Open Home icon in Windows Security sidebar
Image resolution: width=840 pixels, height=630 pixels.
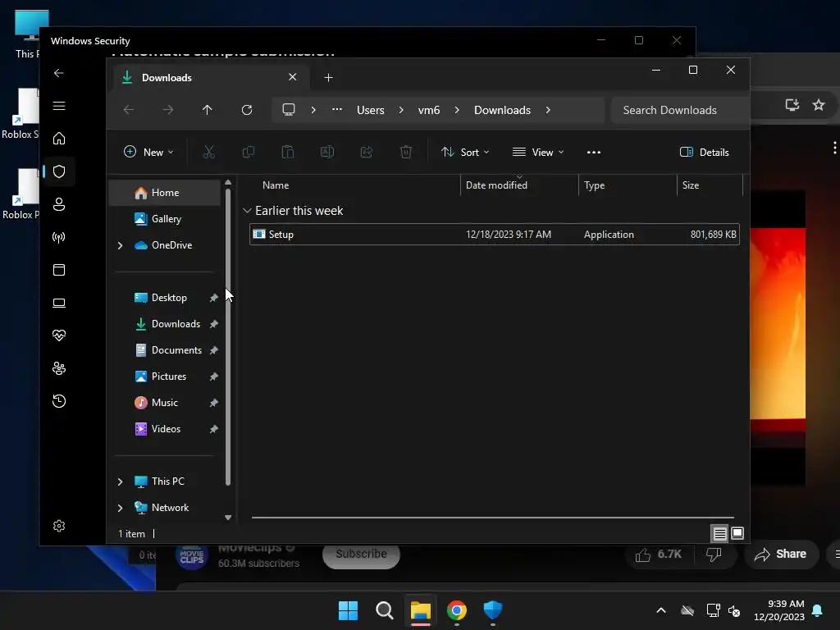coord(59,139)
